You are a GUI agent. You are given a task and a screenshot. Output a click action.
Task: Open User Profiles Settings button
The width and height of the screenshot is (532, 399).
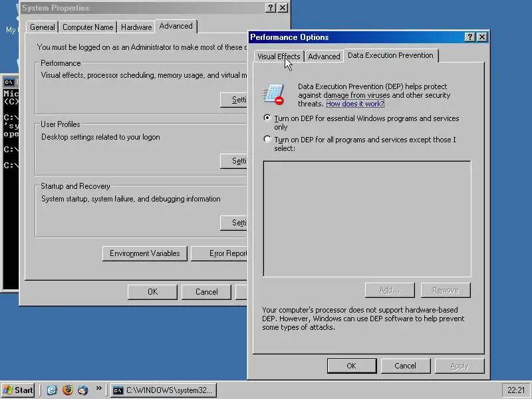point(234,161)
